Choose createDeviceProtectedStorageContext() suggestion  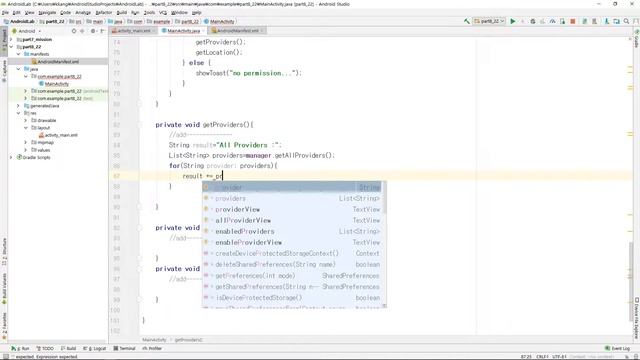pos(292,253)
